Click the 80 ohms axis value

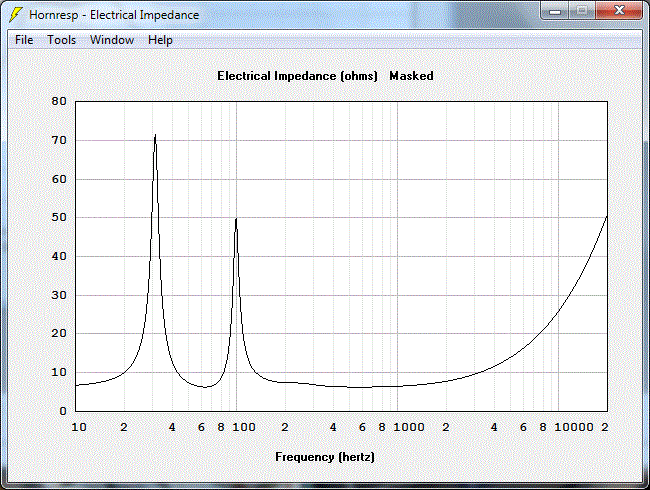[59, 101]
